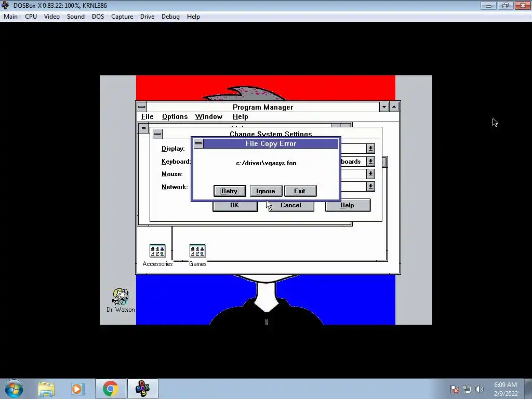Open Program Manager Window menu

point(209,117)
